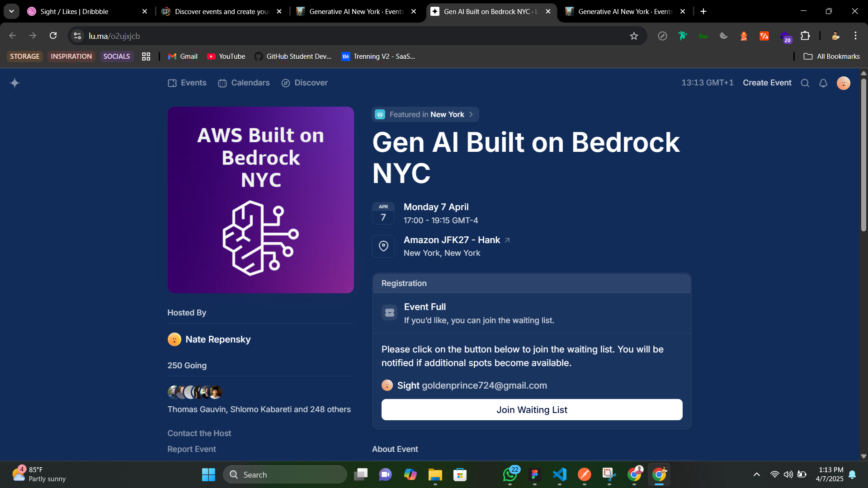Open bookmark apps grid icon
This screenshot has height=488, width=868.
tap(146, 56)
